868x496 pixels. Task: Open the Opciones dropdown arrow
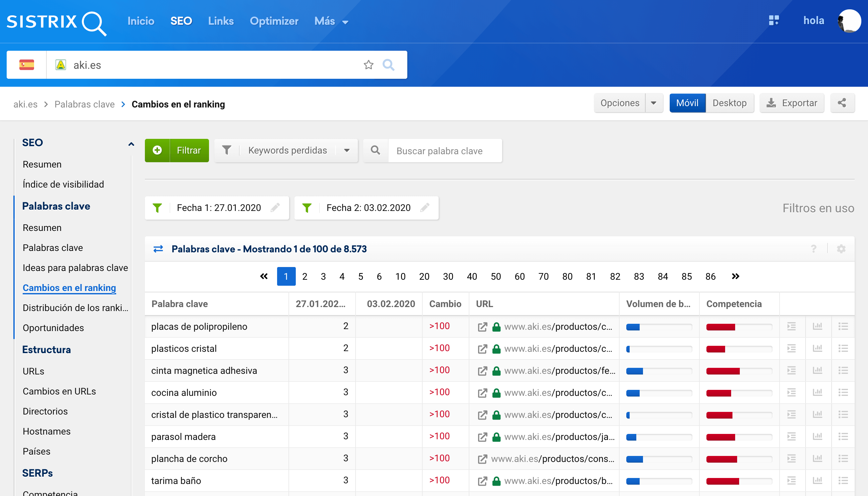(x=654, y=103)
